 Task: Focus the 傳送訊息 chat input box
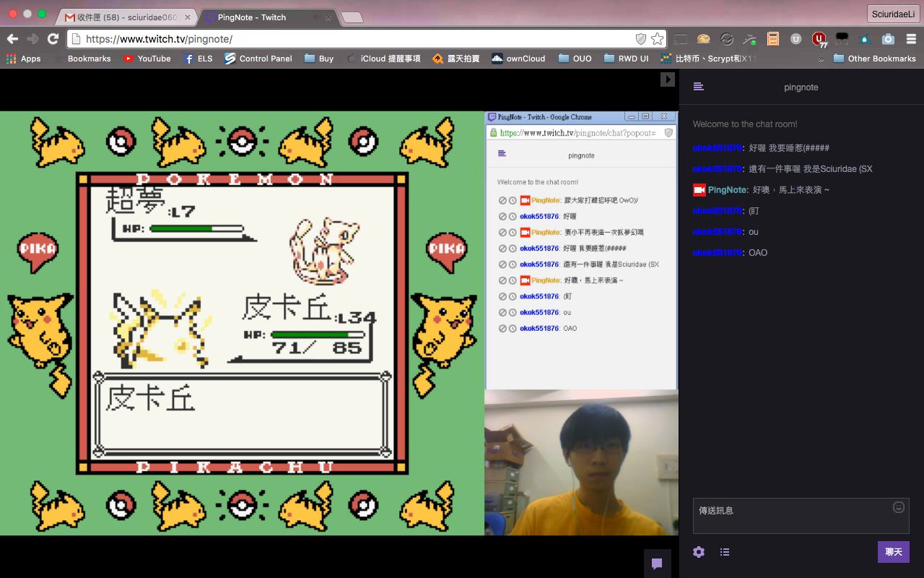tap(801, 515)
